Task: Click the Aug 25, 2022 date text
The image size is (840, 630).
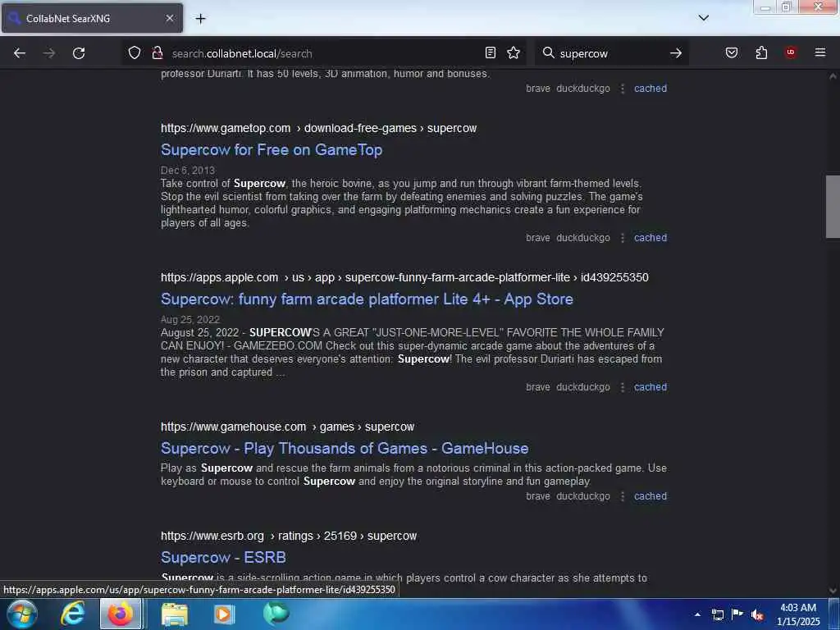Action: 190,320
